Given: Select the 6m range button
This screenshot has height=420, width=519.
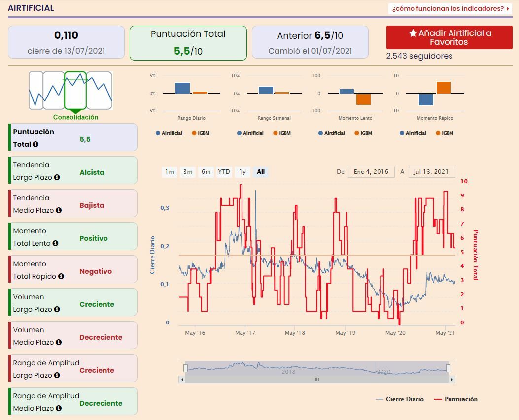Looking at the screenshot, I should (x=206, y=172).
